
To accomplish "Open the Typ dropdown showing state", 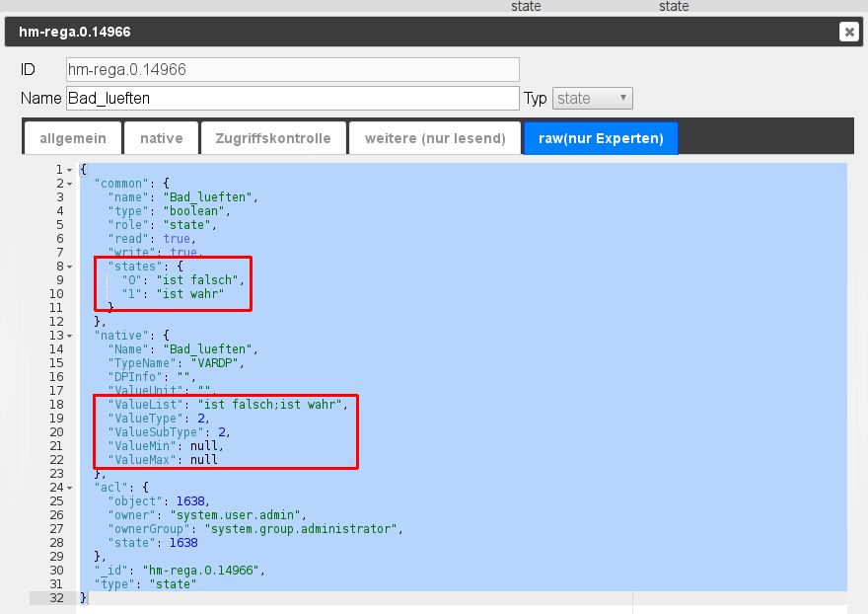I will (x=592, y=98).
